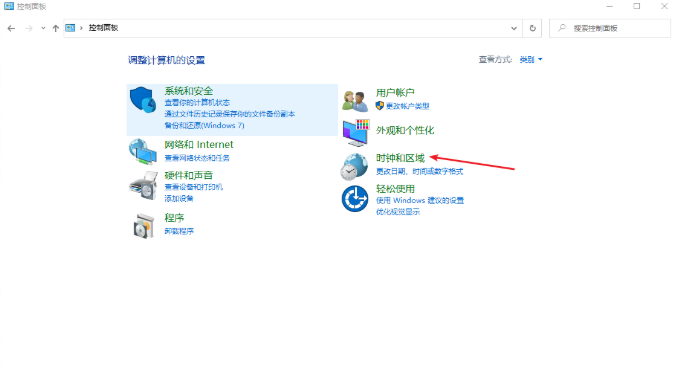
Task: Go back with the back arrow
Action: pyautogui.click(x=11, y=28)
